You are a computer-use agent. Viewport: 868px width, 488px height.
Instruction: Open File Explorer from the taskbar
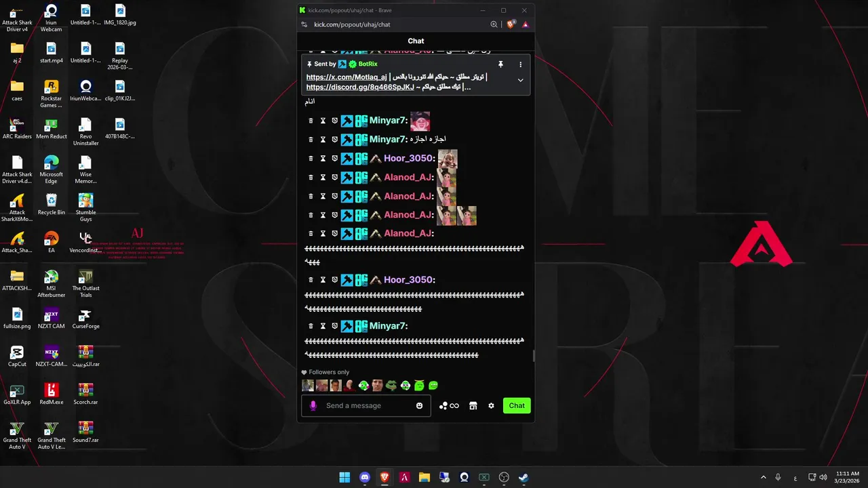(425, 477)
